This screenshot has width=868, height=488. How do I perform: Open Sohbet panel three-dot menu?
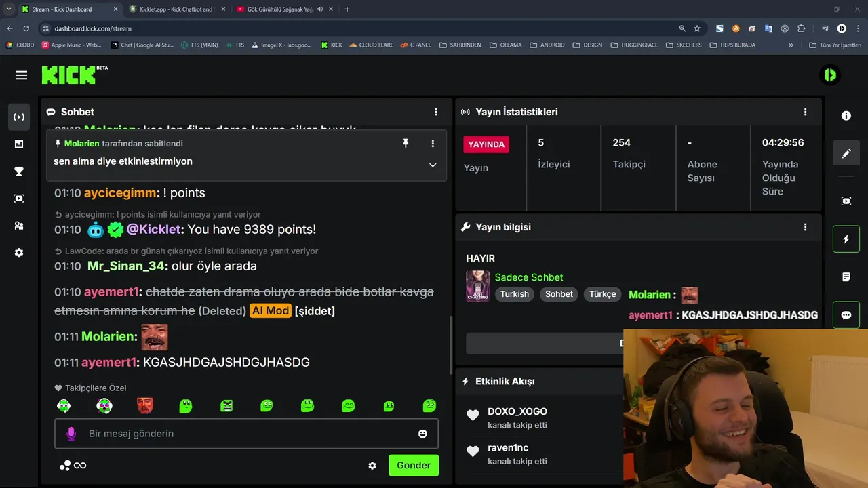point(436,112)
